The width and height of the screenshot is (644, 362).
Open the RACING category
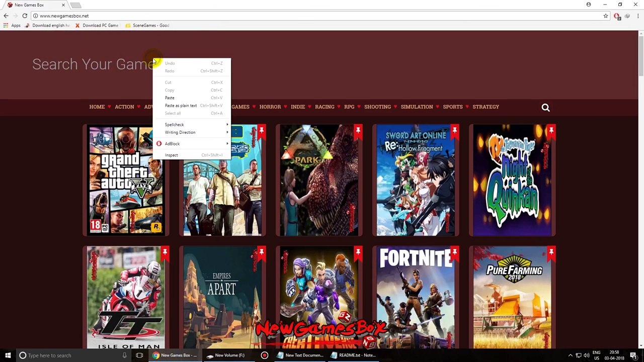[325, 107]
